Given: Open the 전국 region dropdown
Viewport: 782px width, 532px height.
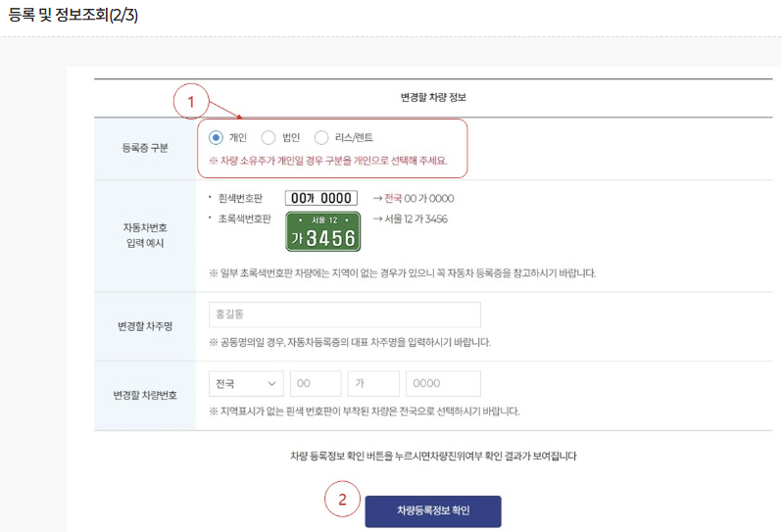Looking at the screenshot, I should (246, 383).
